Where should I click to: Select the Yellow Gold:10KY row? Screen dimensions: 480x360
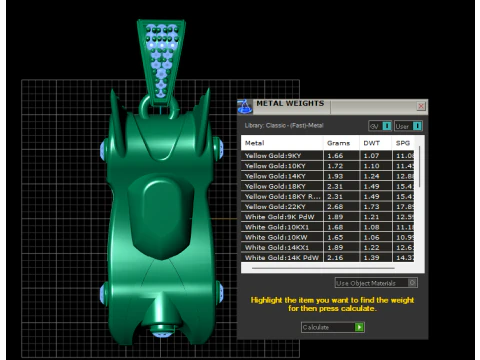[x=327, y=166]
